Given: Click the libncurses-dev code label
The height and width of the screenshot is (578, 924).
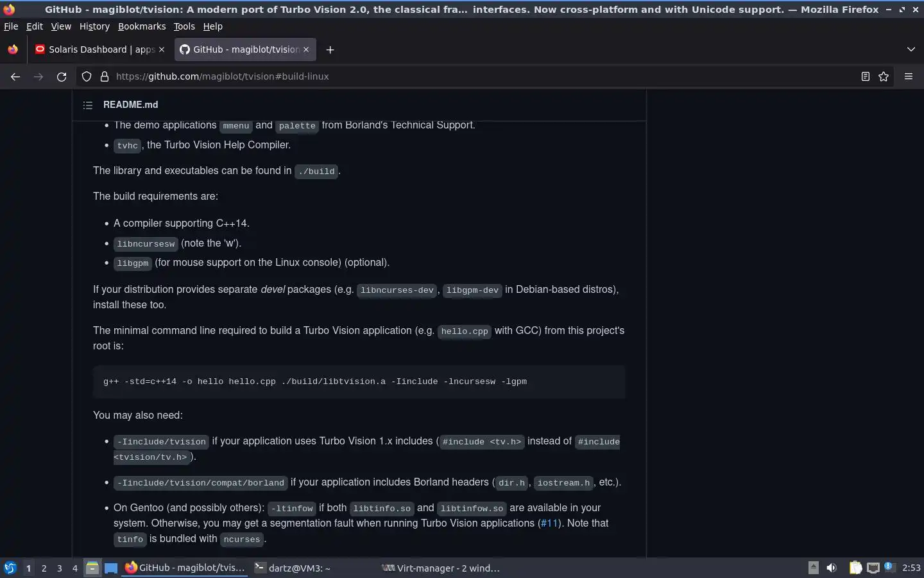Looking at the screenshot, I should click(x=397, y=290).
